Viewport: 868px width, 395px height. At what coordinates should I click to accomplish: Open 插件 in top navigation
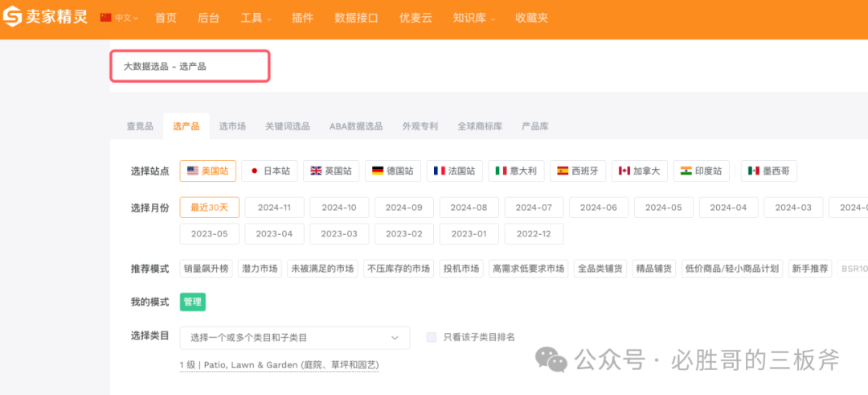click(302, 18)
